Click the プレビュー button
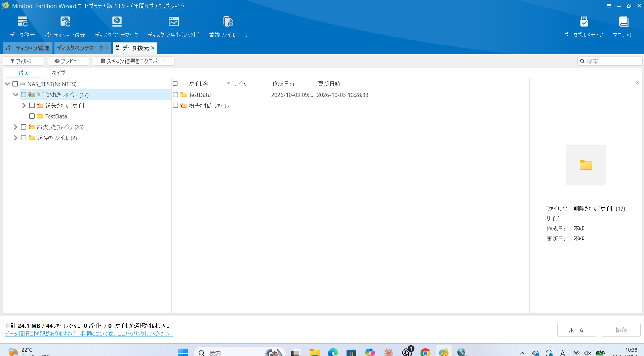 pos(69,61)
